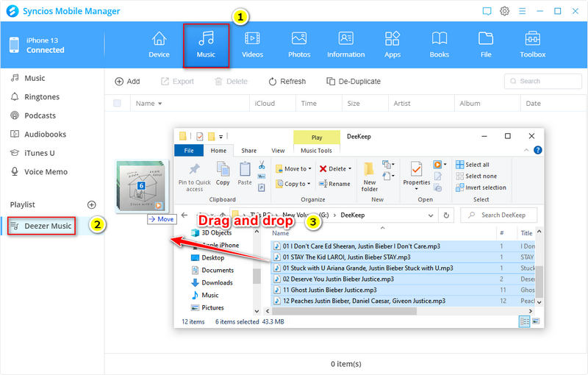The width and height of the screenshot is (588, 375).
Task: Switch Explorer to large icons view
Action: click(x=536, y=321)
